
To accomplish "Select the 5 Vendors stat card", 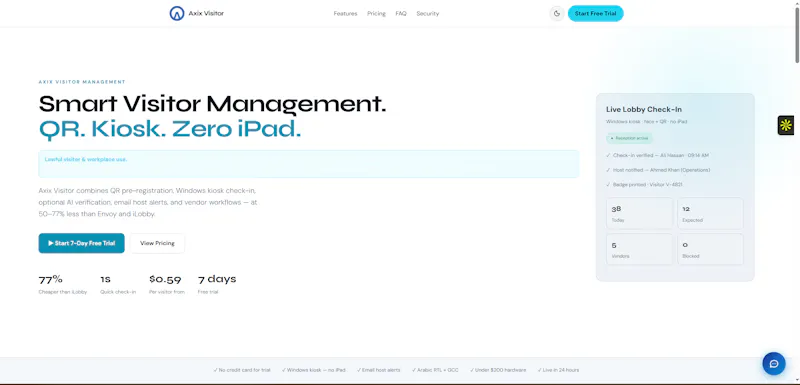I will coord(639,249).
